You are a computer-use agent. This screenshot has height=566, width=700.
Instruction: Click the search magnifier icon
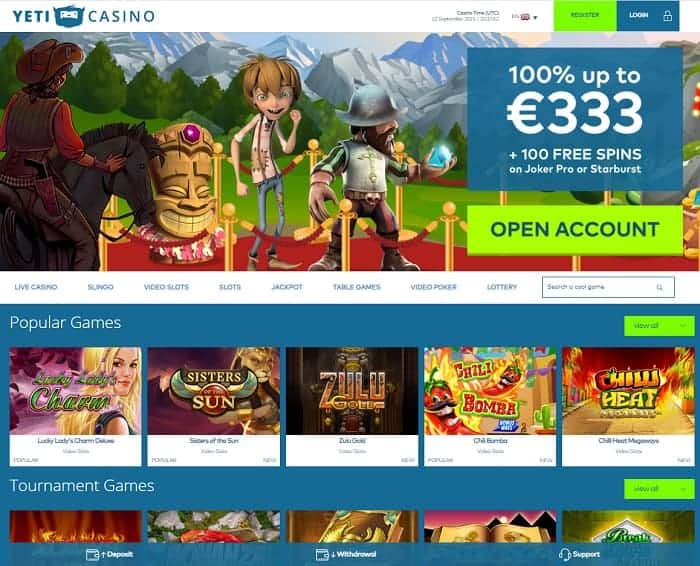point(659,287)
